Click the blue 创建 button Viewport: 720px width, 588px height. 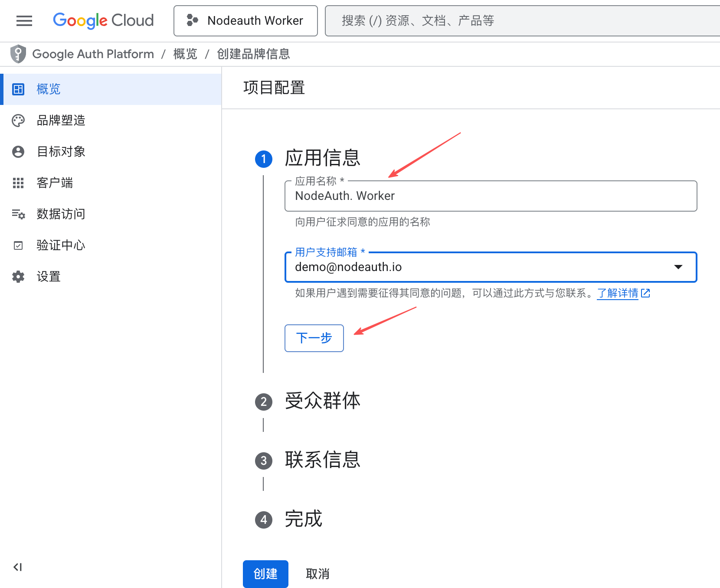265,574
